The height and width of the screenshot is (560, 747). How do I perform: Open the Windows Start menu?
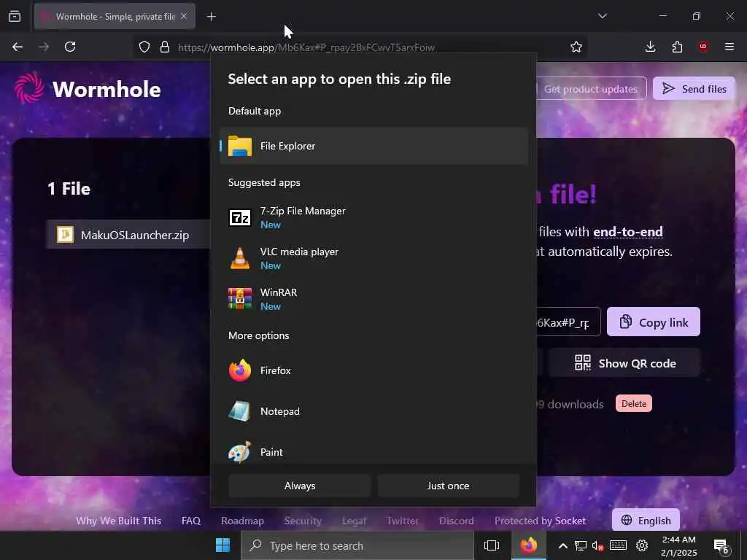(x=223, y=545)
